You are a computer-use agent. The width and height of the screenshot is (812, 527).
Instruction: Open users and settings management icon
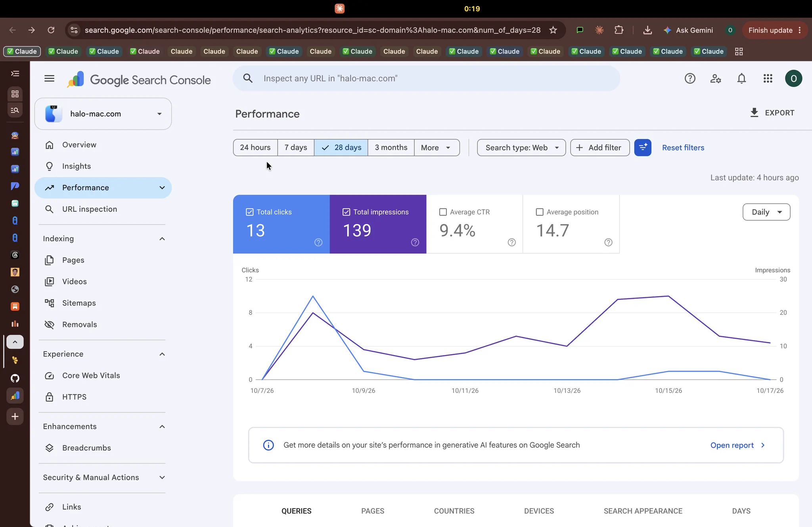715,78
